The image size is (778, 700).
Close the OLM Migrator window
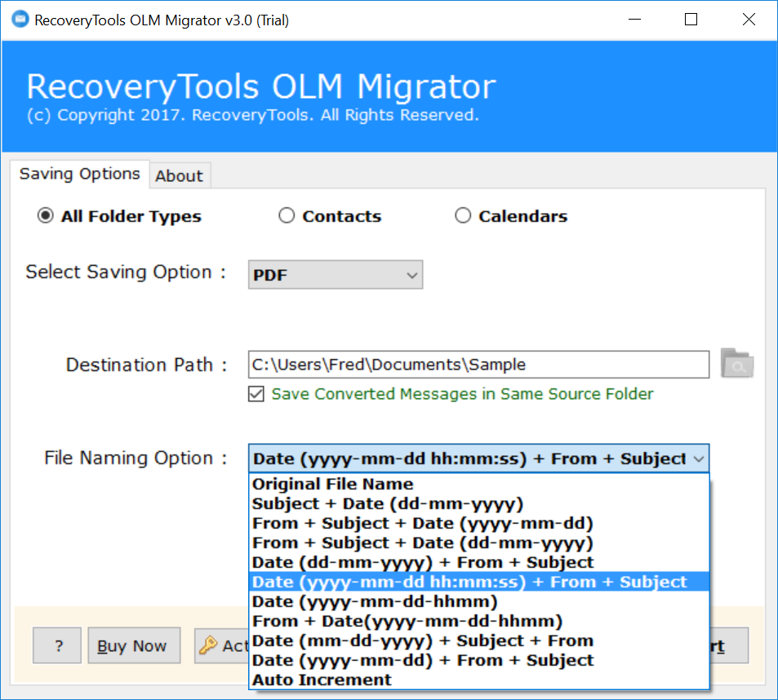[749, 20]
